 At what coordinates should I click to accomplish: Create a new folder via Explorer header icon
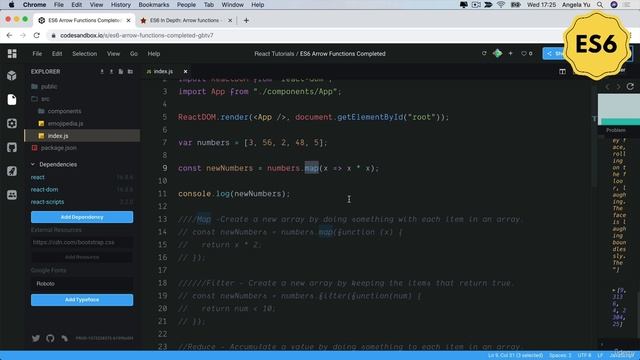click(x=130, y=71)
